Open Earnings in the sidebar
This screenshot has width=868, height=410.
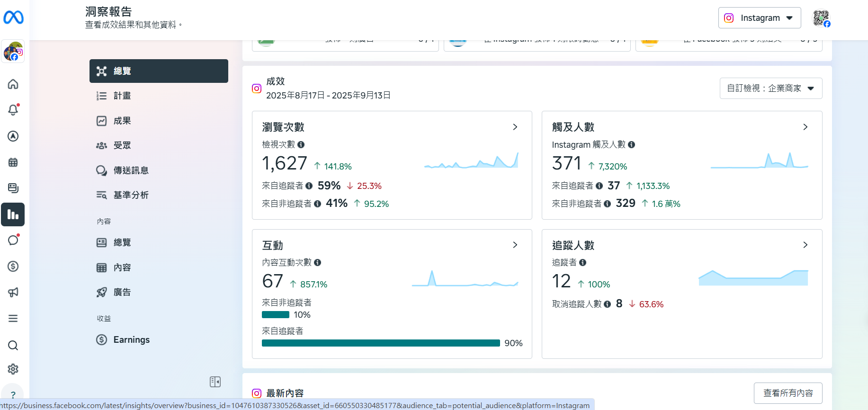[131, 339]
